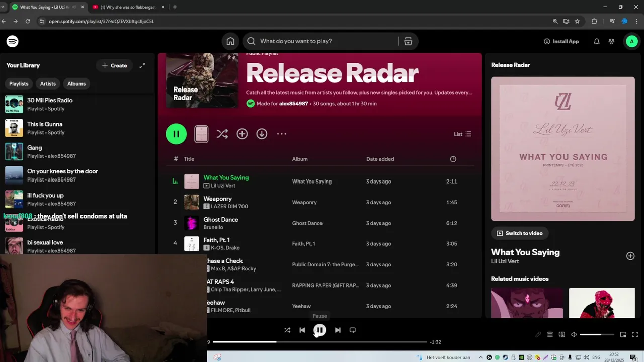Open the Weaponry album link
644x362 pixels.
304,202
